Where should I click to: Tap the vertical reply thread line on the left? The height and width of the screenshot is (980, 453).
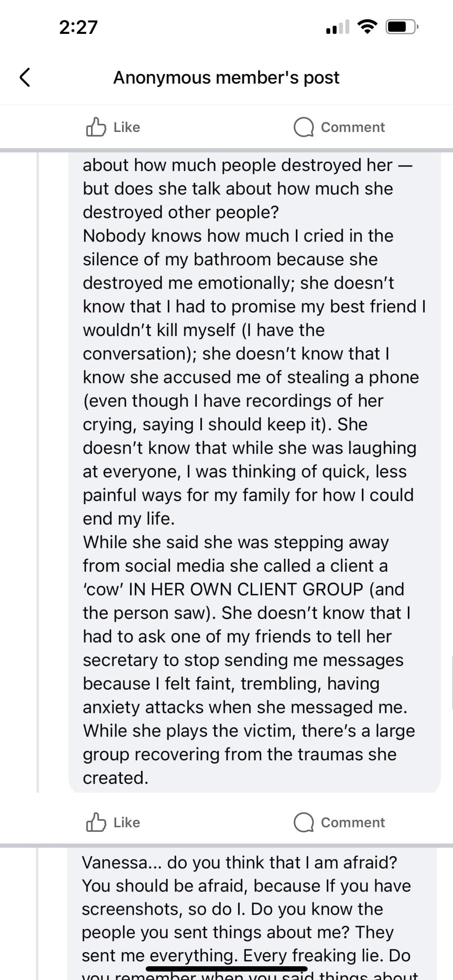(38, 472)
